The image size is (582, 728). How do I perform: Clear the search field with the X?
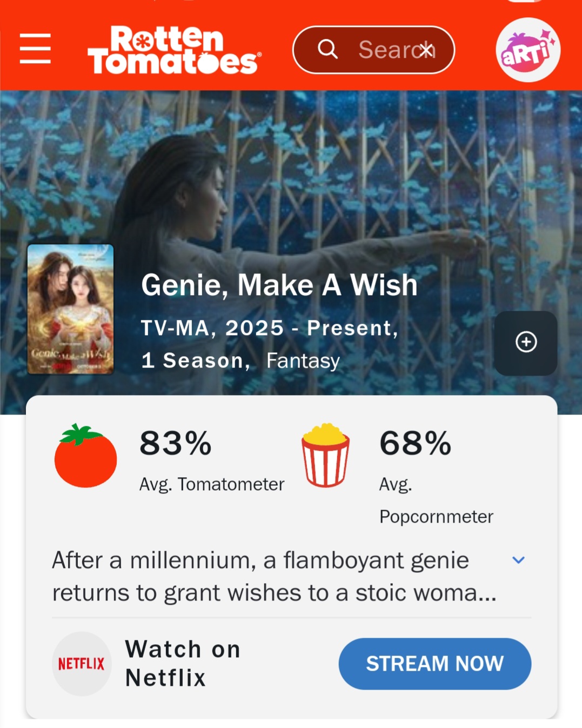[x=426, y=50]
